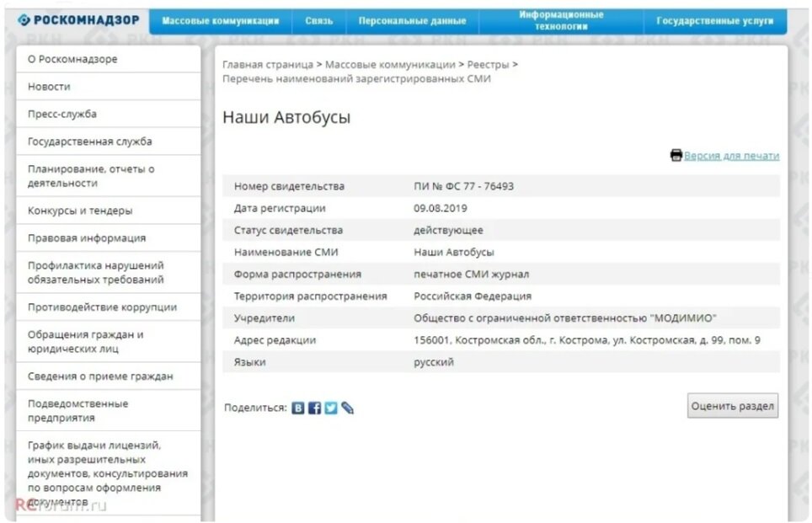This screenshot has width=812, height=523.
Task: Follow Главная страница breadcrumb
Action: point(268,65)
